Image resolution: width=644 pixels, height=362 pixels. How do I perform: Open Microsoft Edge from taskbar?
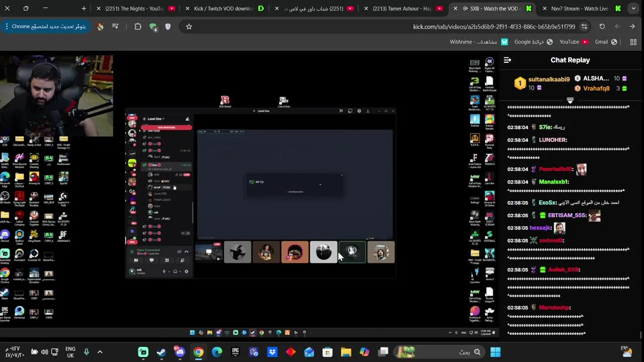217,352
